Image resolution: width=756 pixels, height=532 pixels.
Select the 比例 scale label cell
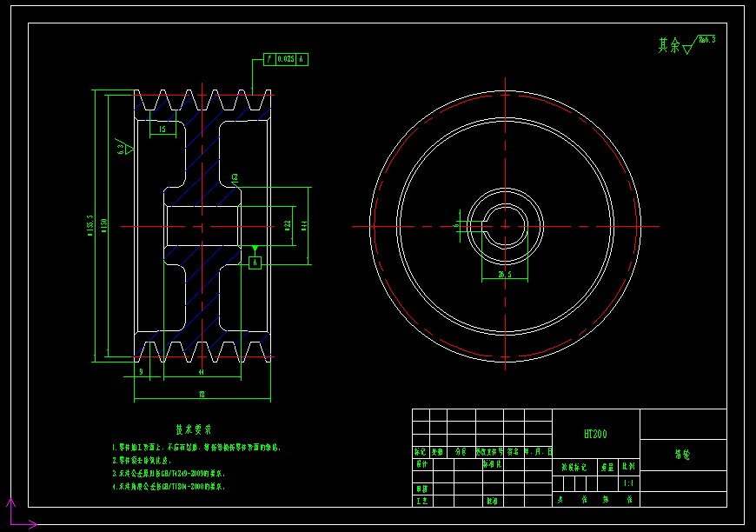(x=629, y=467)
